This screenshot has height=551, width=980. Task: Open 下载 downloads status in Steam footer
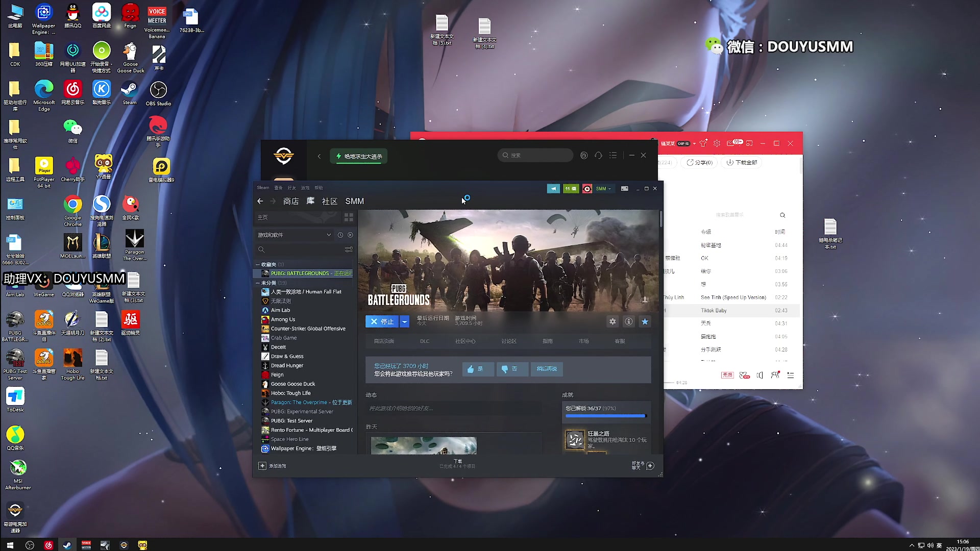tap(457, 464)
